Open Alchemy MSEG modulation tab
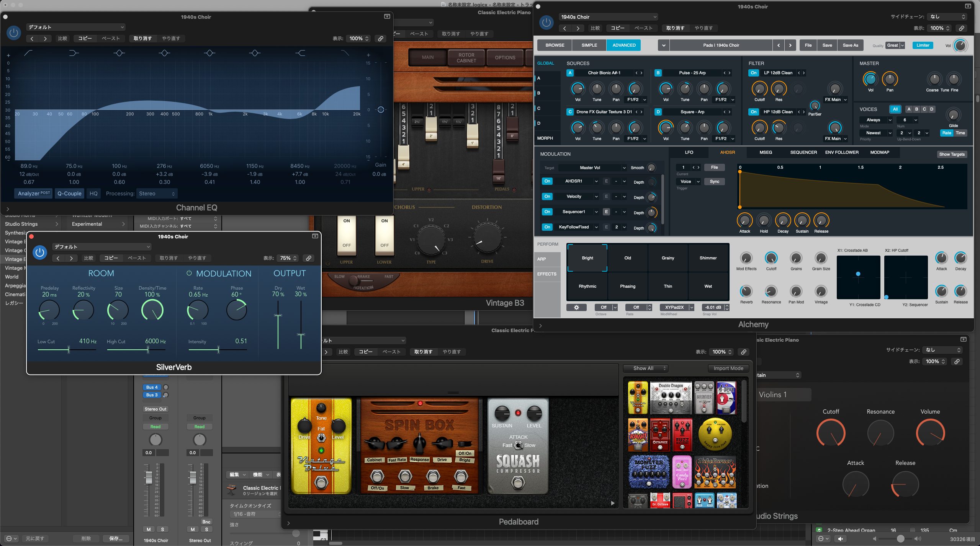980x546 pixels. 766,152
